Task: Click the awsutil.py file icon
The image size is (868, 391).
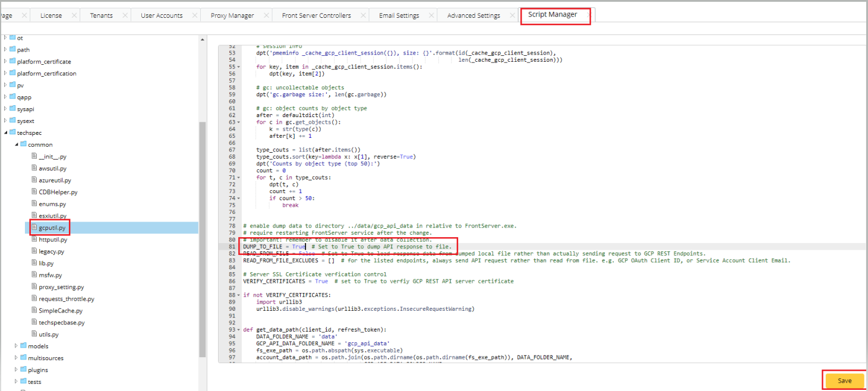Action: coord(34,168)
